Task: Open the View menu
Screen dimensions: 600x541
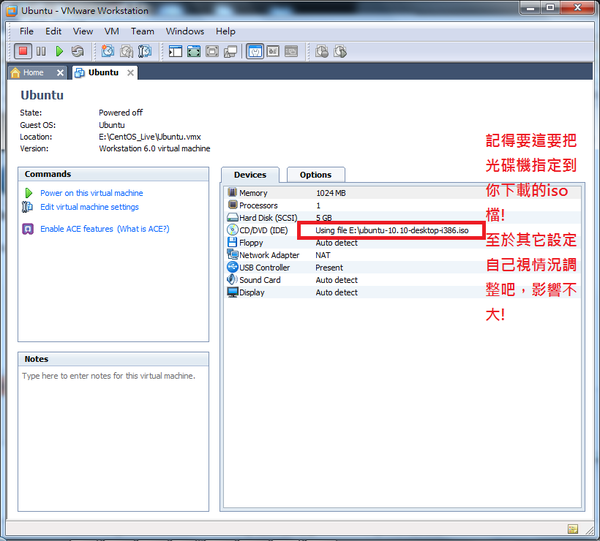Action: (83, 31)
